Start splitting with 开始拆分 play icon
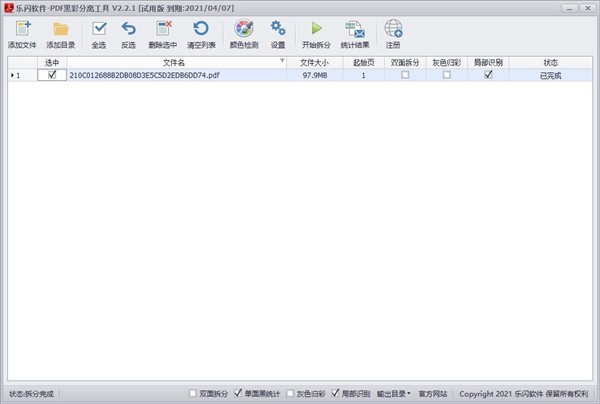The height and width of the screenshot is (404, 600). (316, 29)
